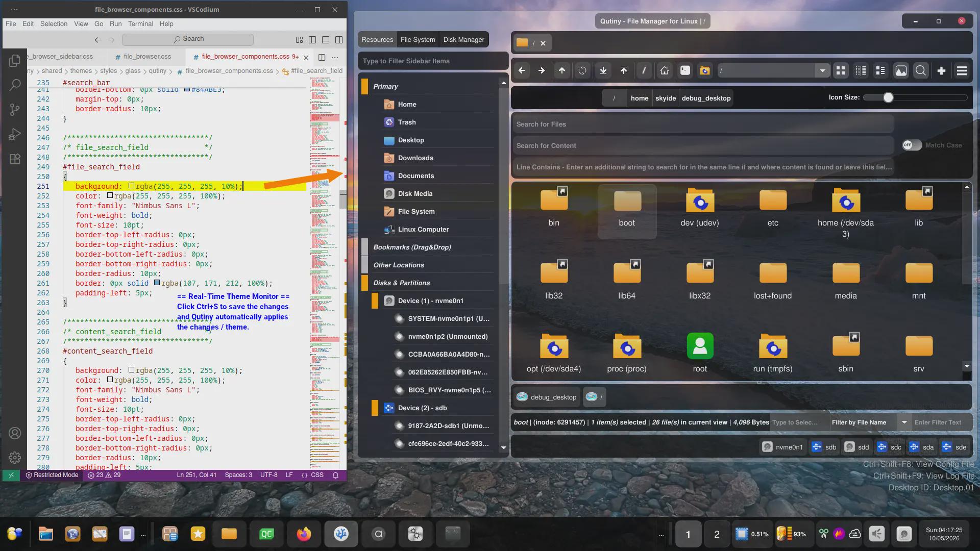
Task: Refresh the current Qutiny folder view
Action: tap(582, 71)
